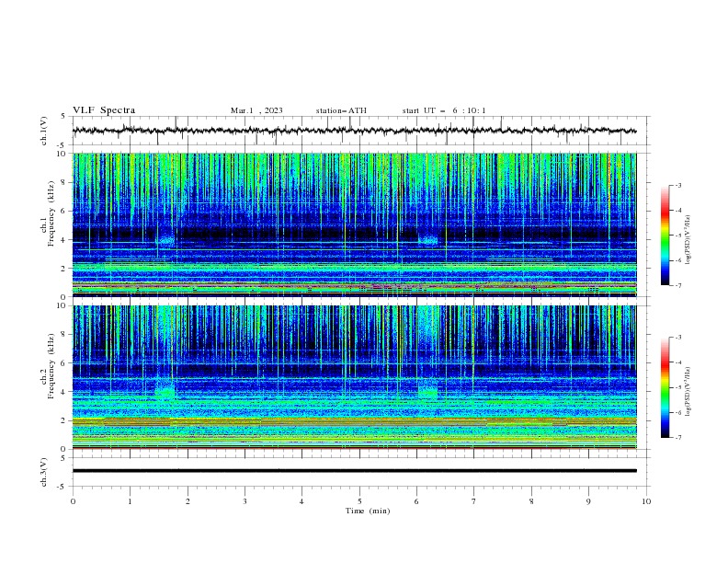Click the "8" kHz tick on ch.2 frequency axis
Viewport: 728px width, 563px height.
click(64, 335)
